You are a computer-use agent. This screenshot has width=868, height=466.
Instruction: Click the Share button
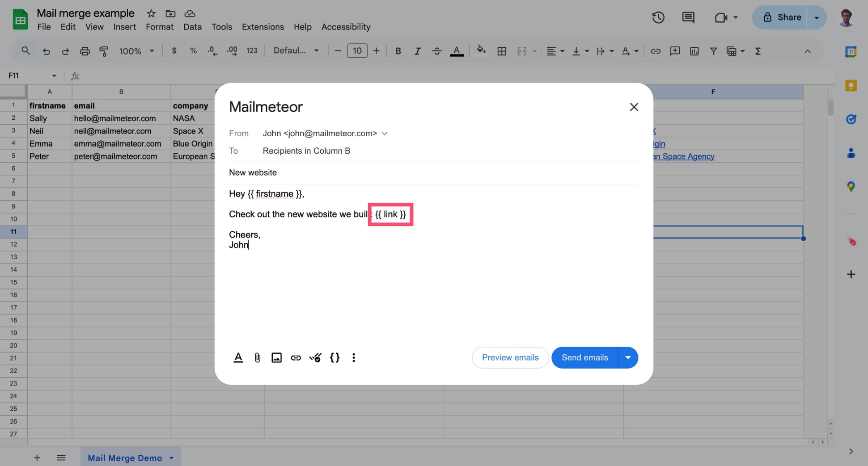(781, 17)
